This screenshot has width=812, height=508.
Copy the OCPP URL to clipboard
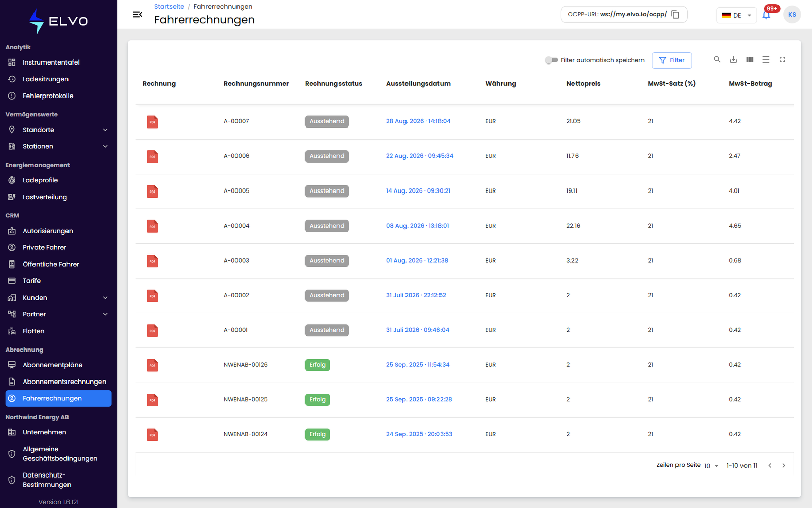(x=675, y=14)
